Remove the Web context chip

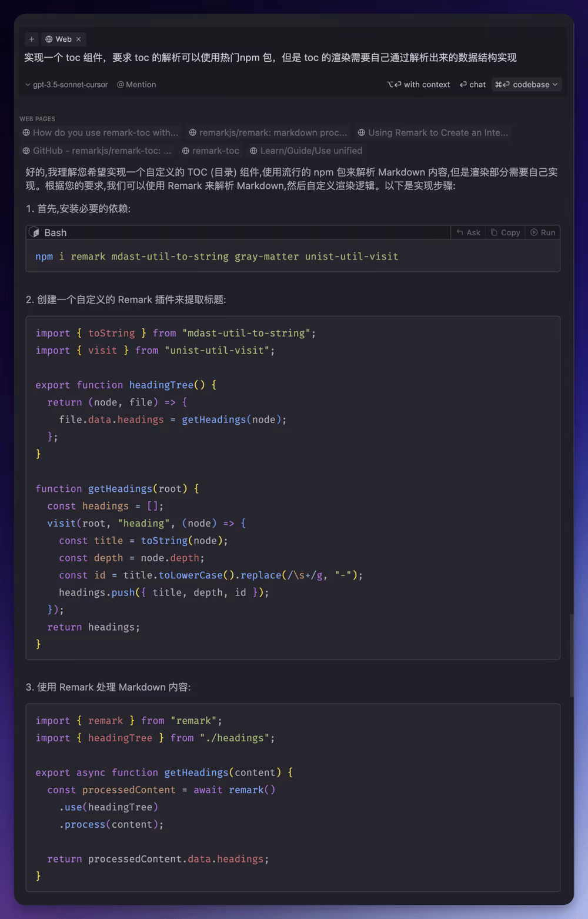tap(78, 39)
